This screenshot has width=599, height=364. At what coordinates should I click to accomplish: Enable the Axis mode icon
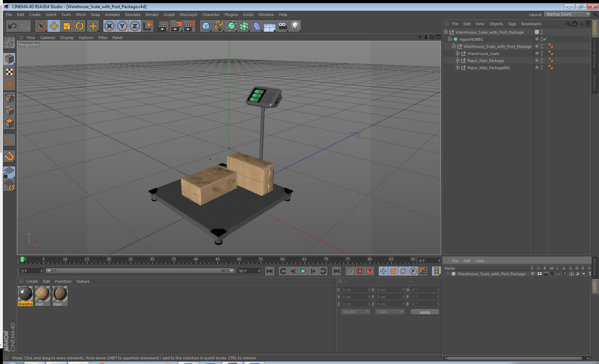click(x=9, y=140)
